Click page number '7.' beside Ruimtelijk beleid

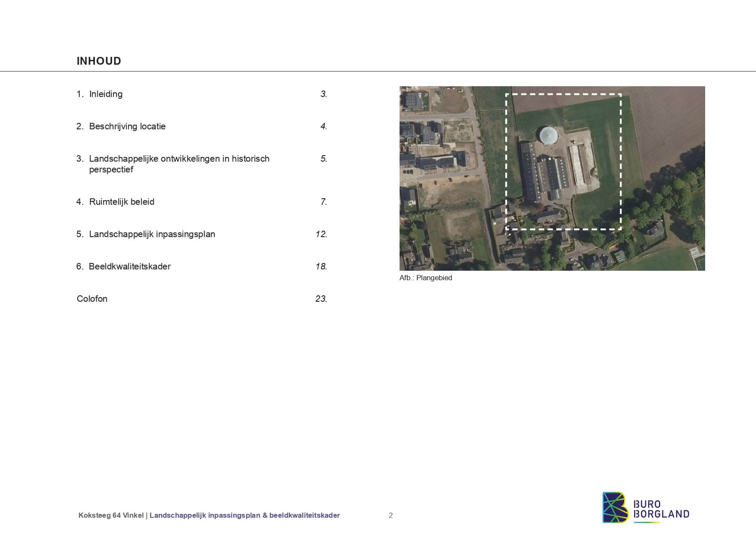(324, 202)
